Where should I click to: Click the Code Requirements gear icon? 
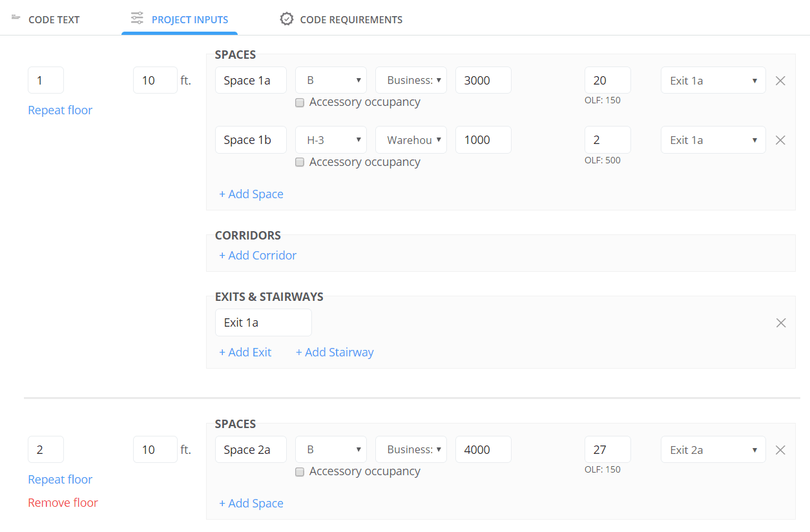pos(286,18)
